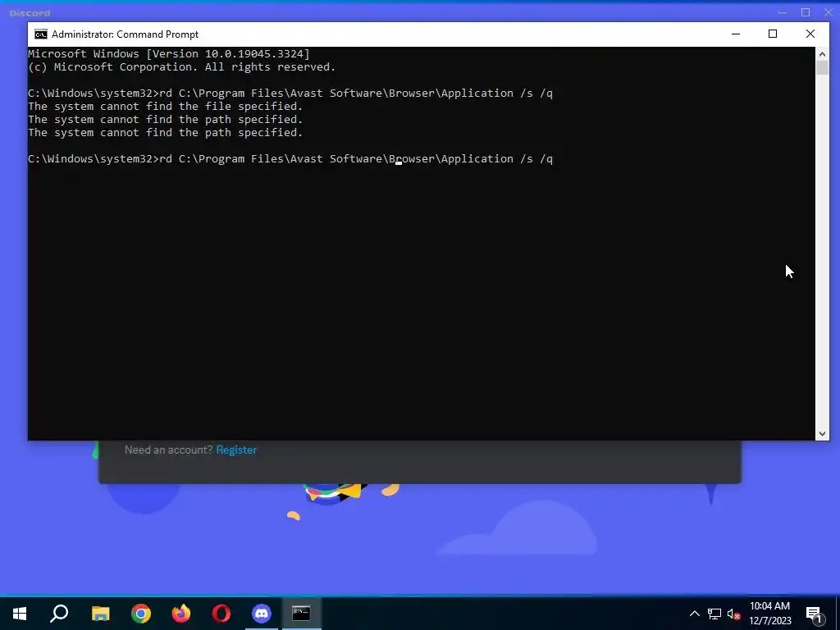Open Google Chrome from the taskbar
Screen dimensions: 840x630
click(x=141, y=614)
